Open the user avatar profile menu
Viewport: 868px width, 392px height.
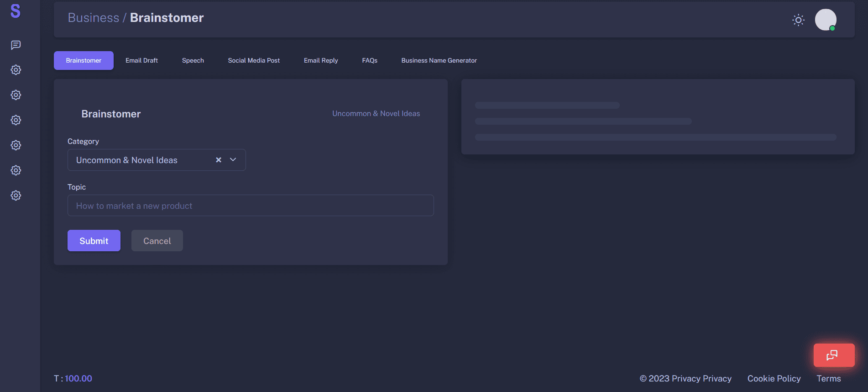click(x=826, y=20)
